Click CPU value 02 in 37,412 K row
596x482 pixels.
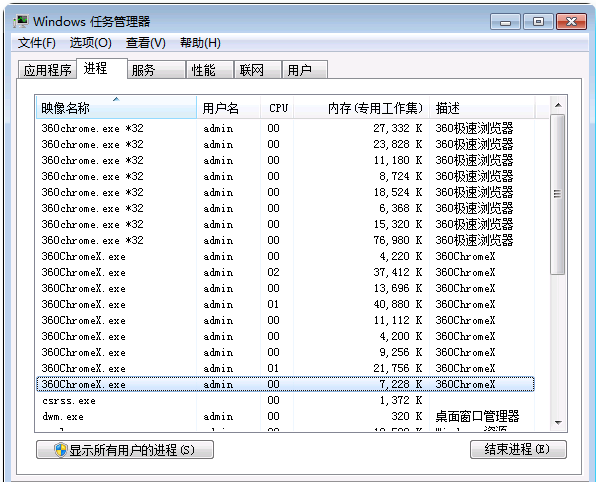point(273,272)
